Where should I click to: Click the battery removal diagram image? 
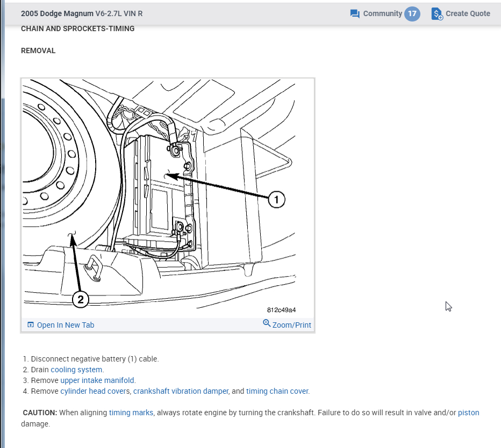167,199
